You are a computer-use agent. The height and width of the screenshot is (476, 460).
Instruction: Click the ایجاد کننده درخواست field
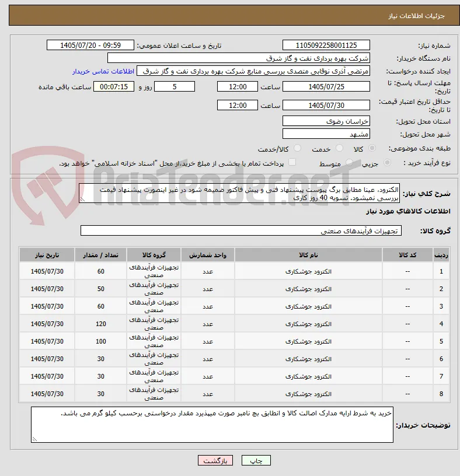click(x=253, y=71)
